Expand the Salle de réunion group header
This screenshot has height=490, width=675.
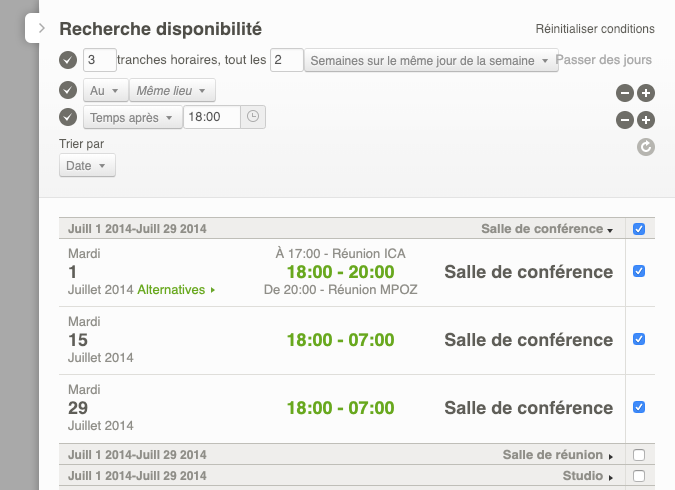coord(555,455)
